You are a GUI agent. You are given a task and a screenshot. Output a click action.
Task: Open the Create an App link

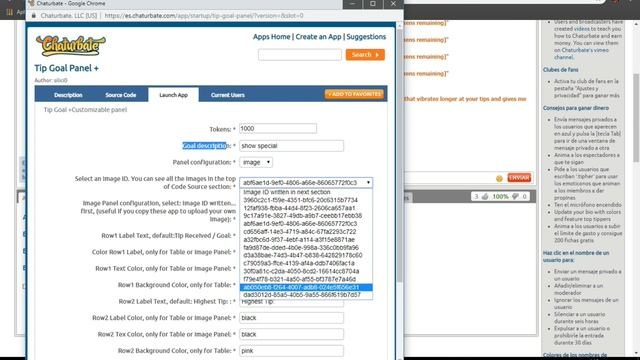318,37
